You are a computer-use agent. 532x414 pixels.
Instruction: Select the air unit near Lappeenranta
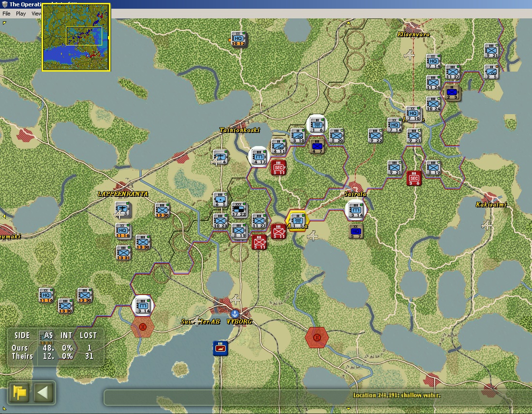(122, 209)
